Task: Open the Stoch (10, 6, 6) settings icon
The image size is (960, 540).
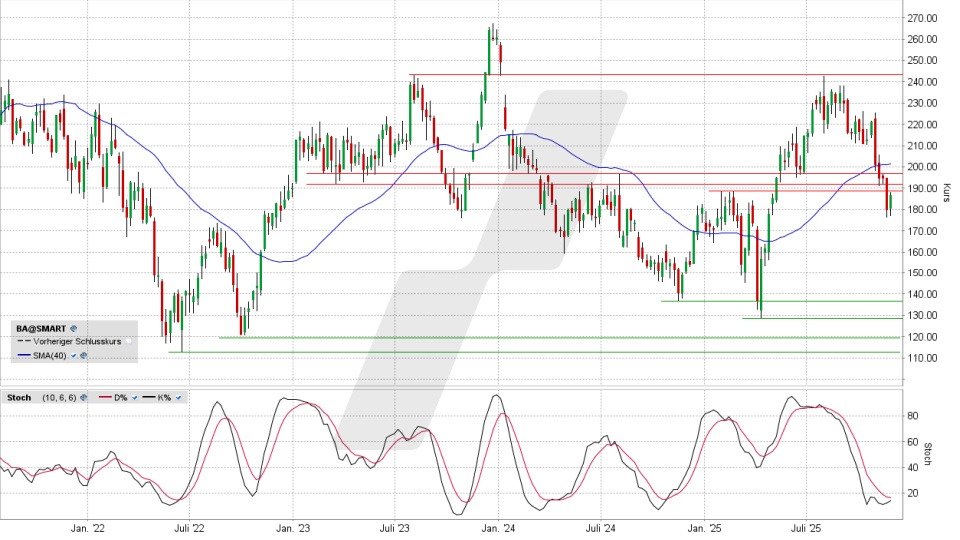Action: pyautogui.click(x=84, y=398)
